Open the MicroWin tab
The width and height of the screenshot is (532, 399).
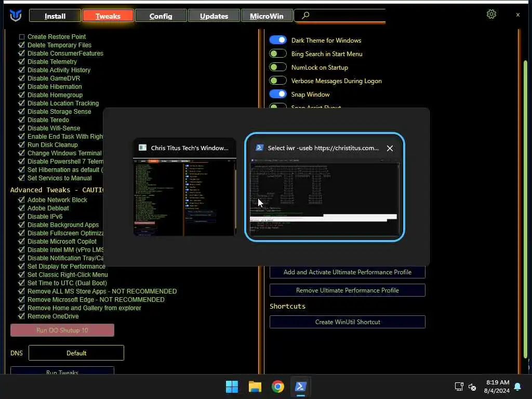click(x=267, y=16)
